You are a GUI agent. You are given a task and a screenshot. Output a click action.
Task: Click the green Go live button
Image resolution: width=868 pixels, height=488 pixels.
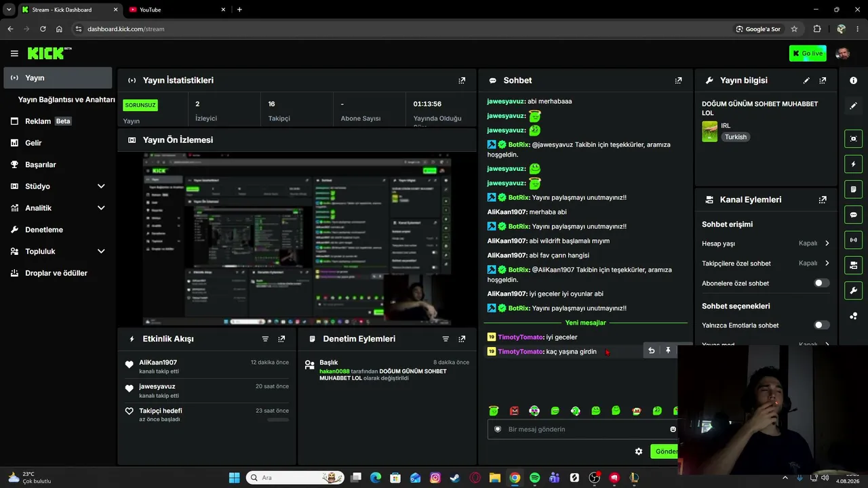[808, 54]
